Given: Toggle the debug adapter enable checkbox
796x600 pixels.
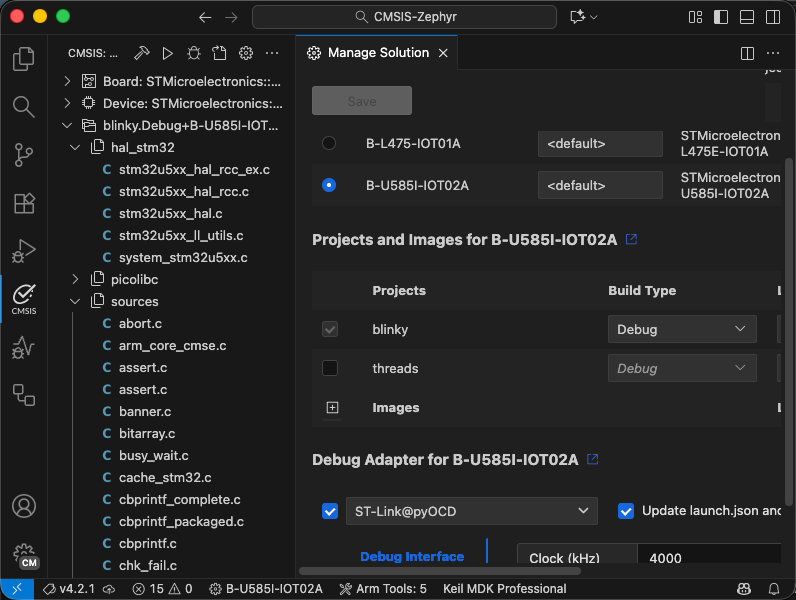Looking at the screenshot, I should pos(330,511).
